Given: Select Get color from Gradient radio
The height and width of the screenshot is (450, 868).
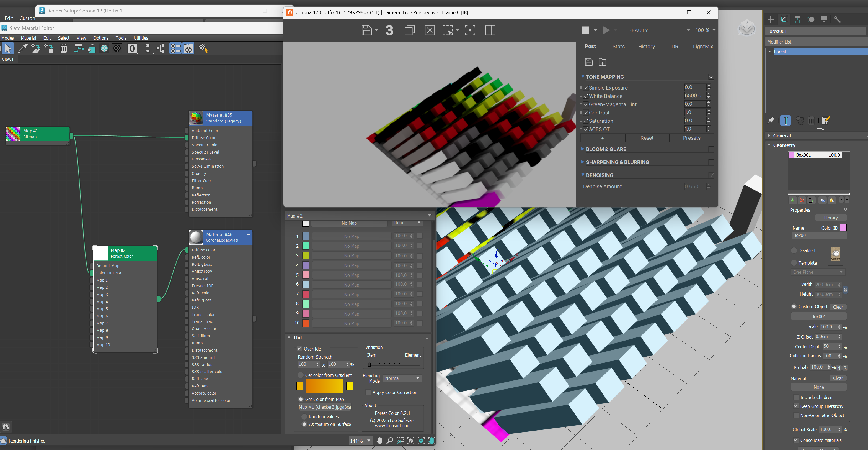Looking at the screenshot, I should coord(301,375).
